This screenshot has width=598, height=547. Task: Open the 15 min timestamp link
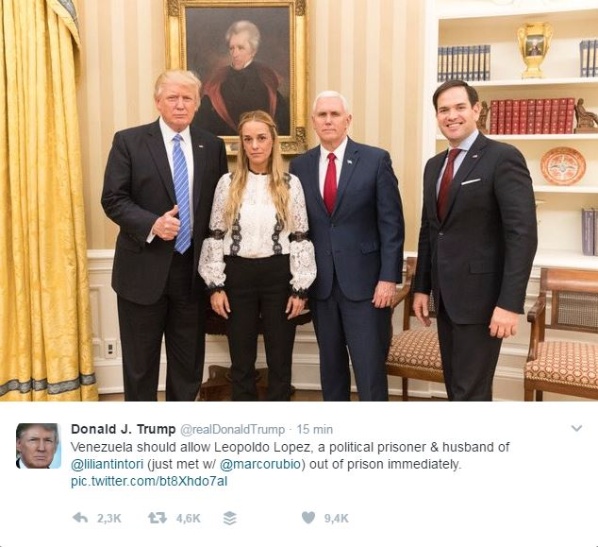pos(315,430)
